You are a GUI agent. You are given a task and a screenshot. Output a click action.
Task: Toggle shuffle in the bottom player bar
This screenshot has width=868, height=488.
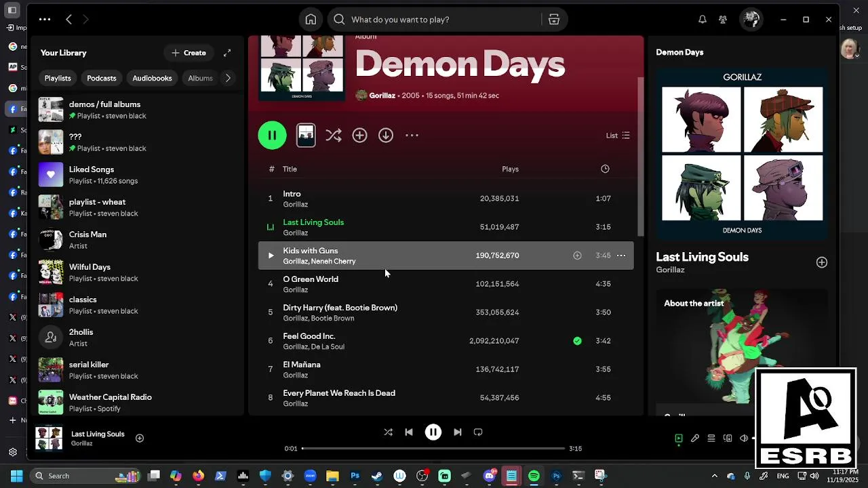388,432
